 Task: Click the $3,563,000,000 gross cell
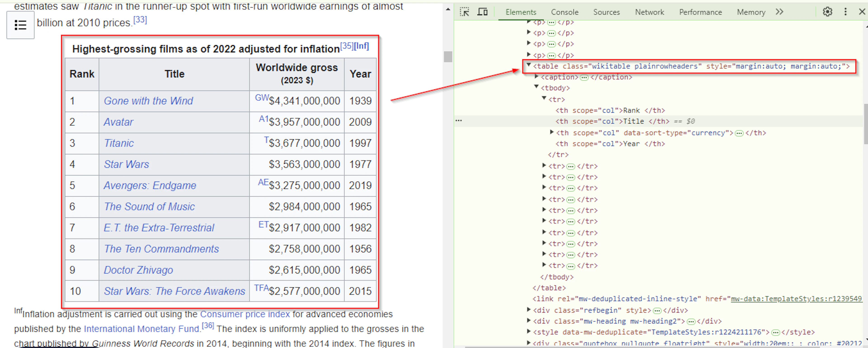pos(297,165)
